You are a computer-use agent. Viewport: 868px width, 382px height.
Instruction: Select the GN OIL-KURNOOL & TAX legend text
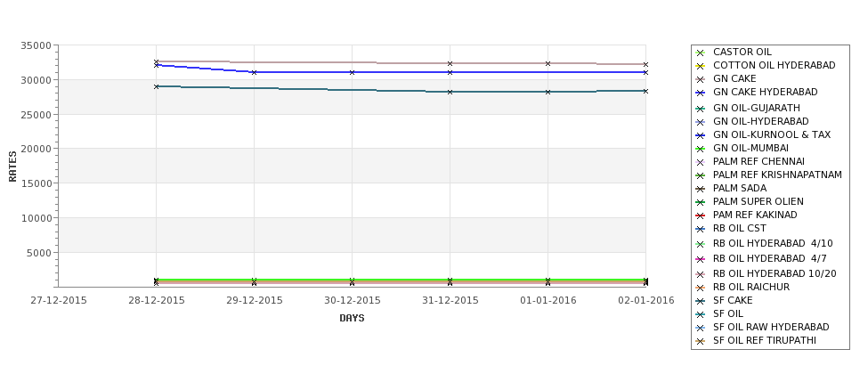[x=772, y=134]
